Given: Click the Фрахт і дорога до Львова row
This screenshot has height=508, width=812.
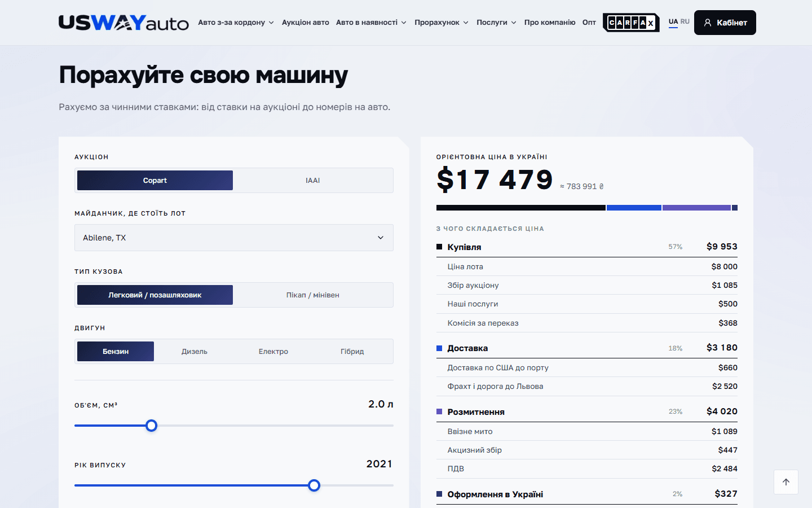Looking at the screenshot, I should pos(587,386).
